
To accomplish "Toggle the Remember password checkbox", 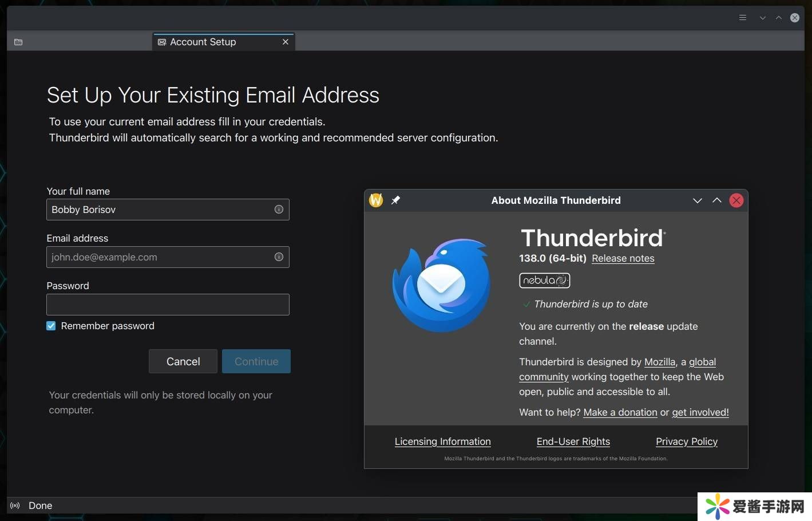I will [52, 326].
